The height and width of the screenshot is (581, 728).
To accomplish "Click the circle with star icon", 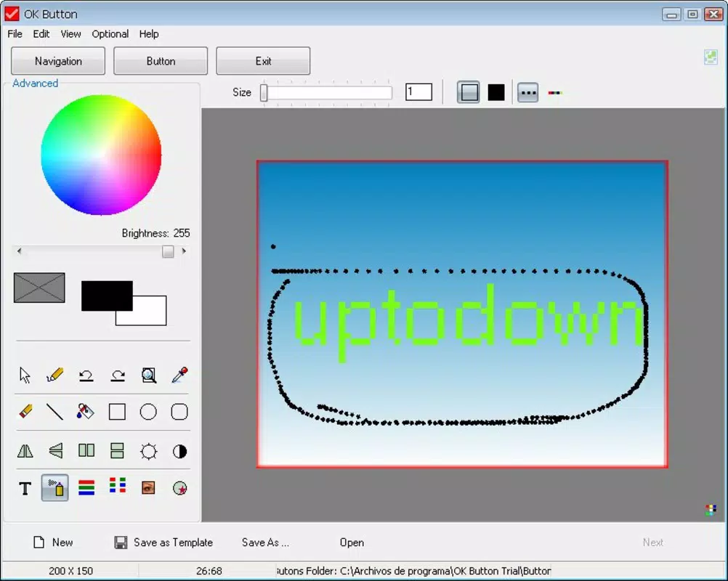I will (179, 488).
